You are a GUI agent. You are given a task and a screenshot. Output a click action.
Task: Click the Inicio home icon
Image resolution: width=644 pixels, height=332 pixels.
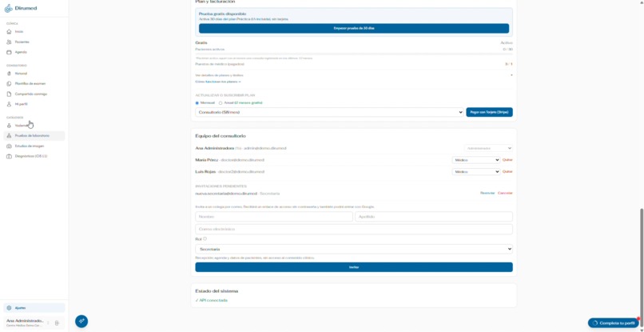click(x=9, y=32)
